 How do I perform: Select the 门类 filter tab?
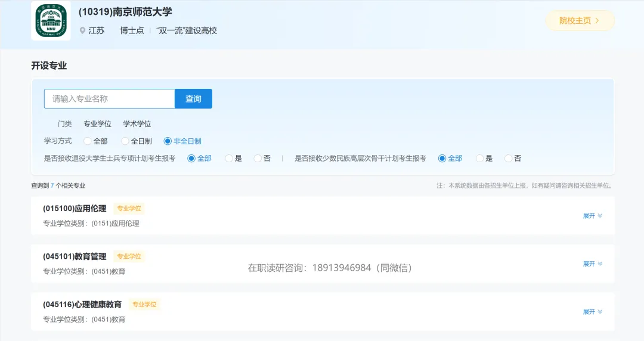(64, 123)
